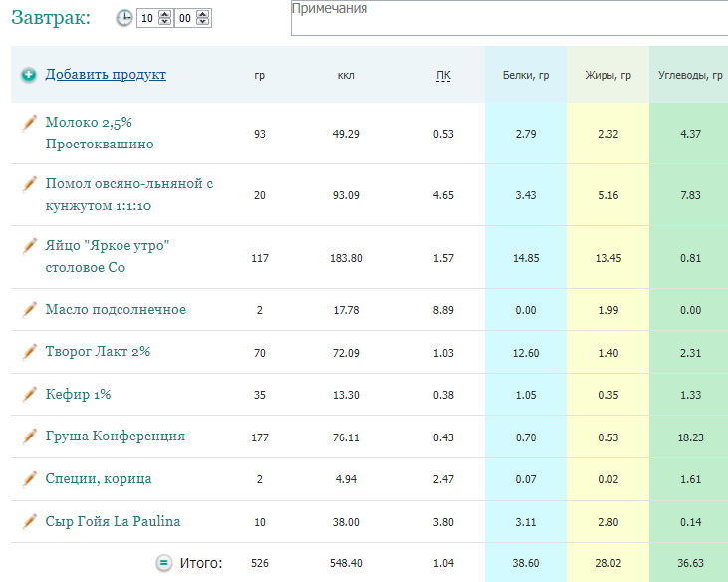Select the 3.11 protein value for Сыр Гойя

(526, 522)
